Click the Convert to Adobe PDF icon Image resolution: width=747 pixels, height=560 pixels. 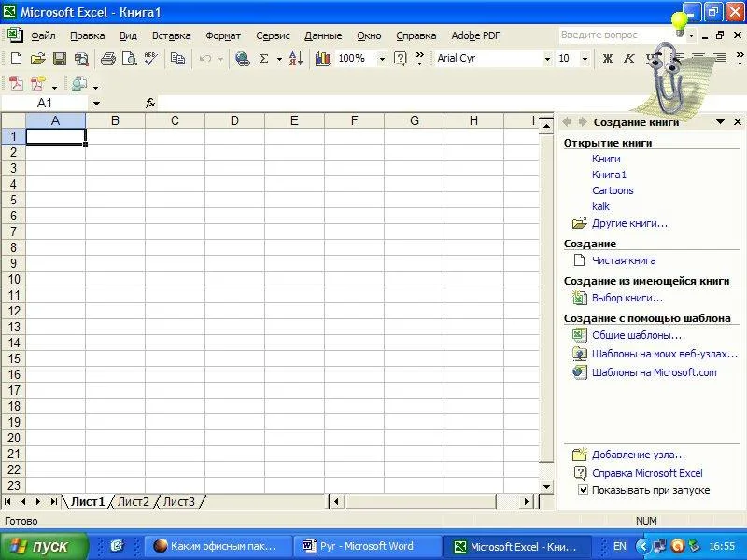pos(16,84)
